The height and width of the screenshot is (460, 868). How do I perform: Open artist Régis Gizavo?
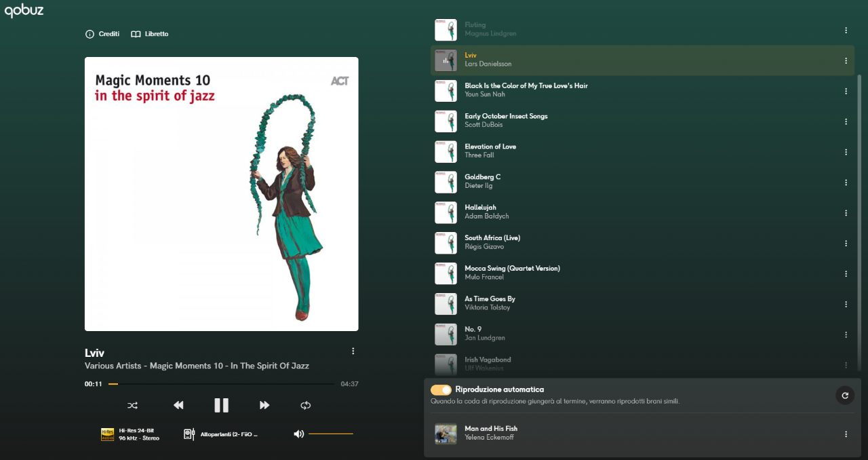click(484, 248)
